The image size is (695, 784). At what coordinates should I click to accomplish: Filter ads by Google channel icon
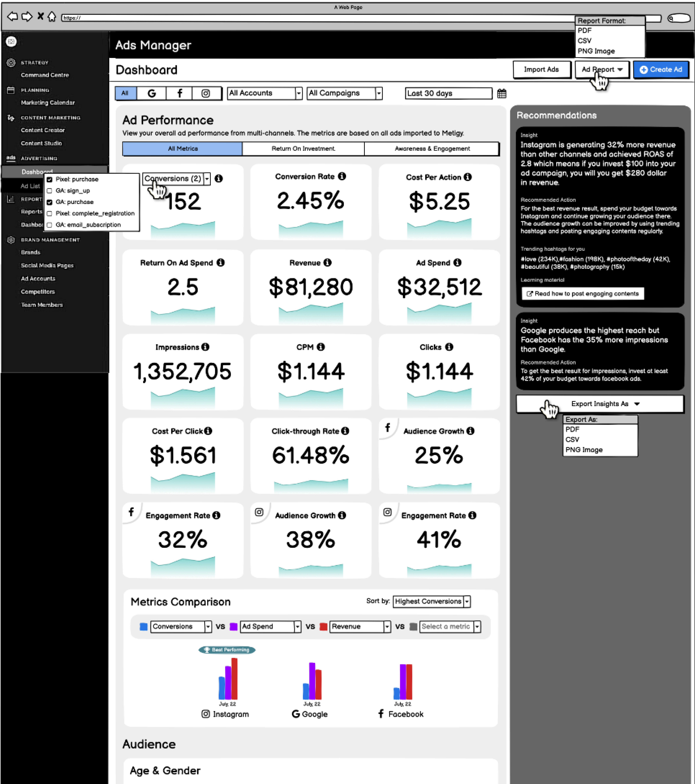click(152, 93)
